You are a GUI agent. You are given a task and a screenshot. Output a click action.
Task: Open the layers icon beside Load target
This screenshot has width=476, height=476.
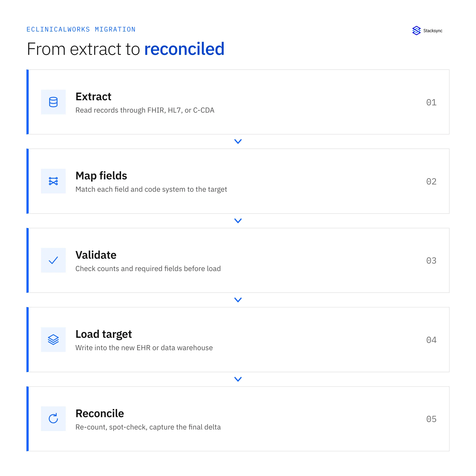click(x=53, y=340)
